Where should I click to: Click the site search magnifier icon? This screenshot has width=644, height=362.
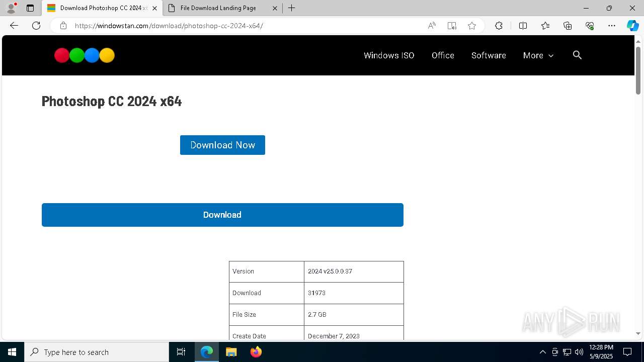tap(577, 55)
